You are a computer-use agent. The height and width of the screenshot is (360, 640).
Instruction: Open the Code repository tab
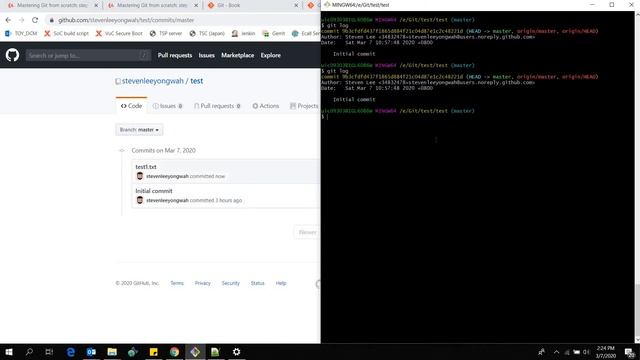[x=131, y=106]
